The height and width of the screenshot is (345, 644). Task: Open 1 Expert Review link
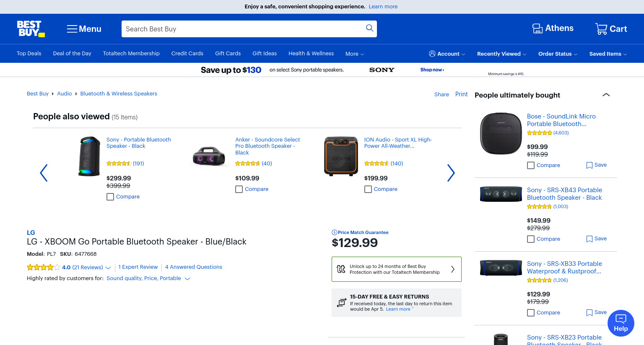tap(138, 267)
